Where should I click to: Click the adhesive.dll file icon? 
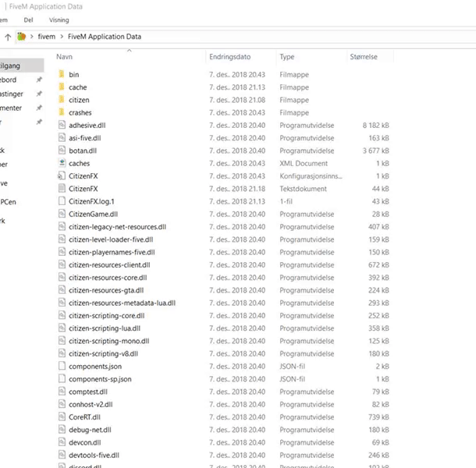[62, 125]
